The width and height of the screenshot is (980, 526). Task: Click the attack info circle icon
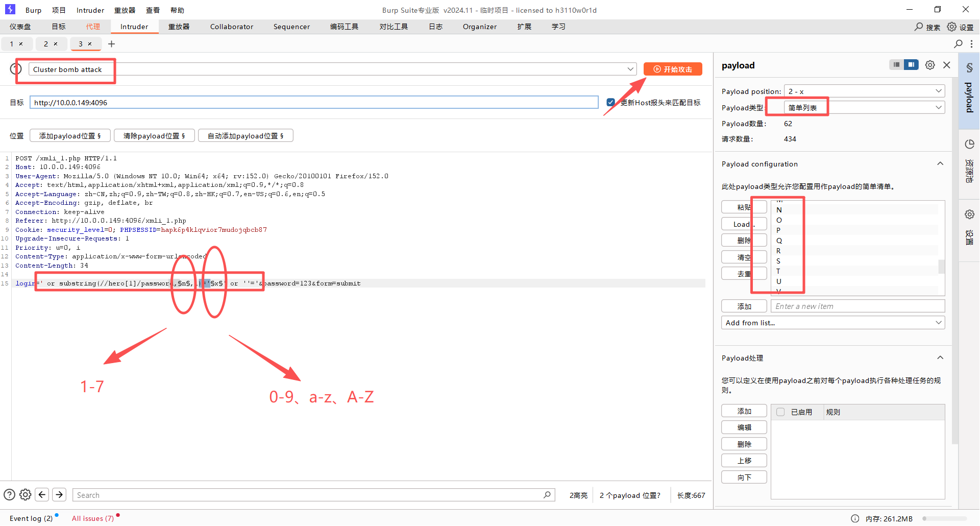tap(16, 68)
